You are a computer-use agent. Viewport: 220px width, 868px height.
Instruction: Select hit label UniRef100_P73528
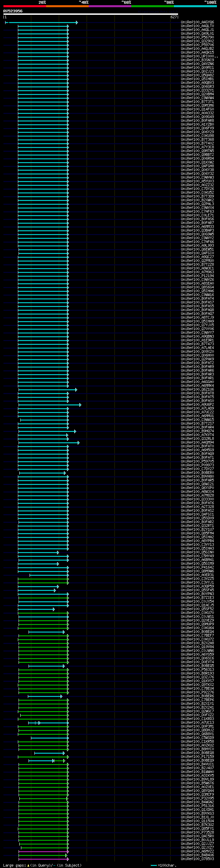(x=197, y=832)
